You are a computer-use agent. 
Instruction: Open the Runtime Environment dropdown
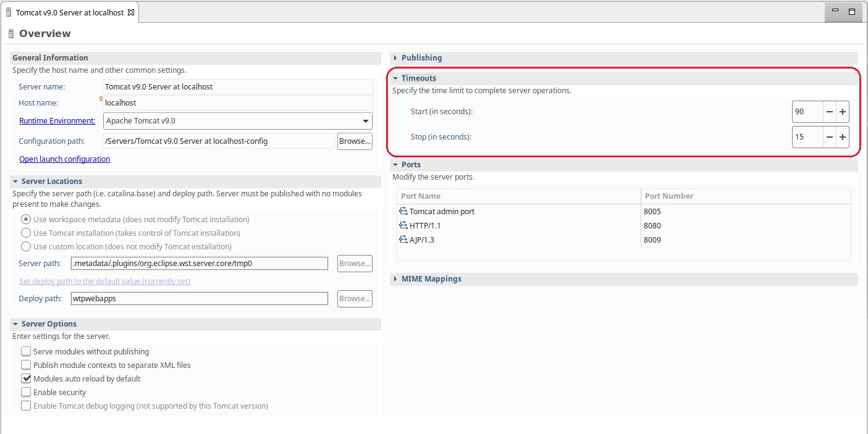[x=366, y=121]
